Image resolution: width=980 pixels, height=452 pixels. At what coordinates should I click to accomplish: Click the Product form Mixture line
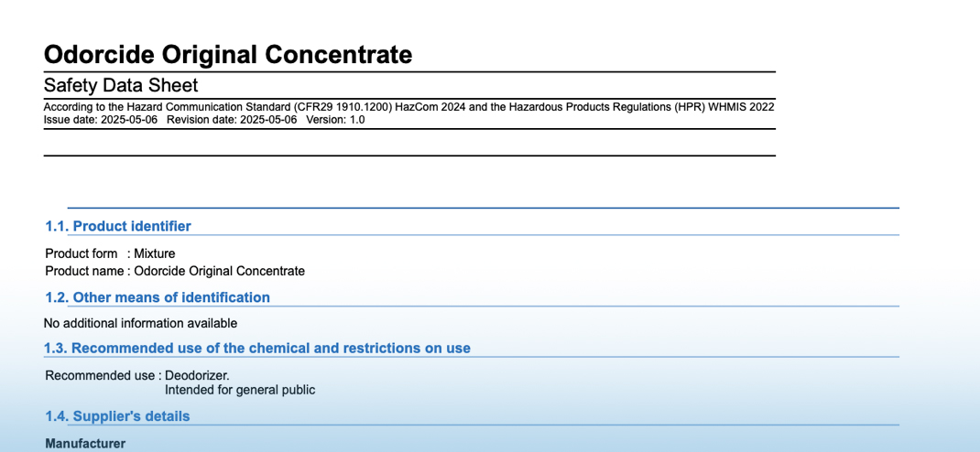pos(110,253)
